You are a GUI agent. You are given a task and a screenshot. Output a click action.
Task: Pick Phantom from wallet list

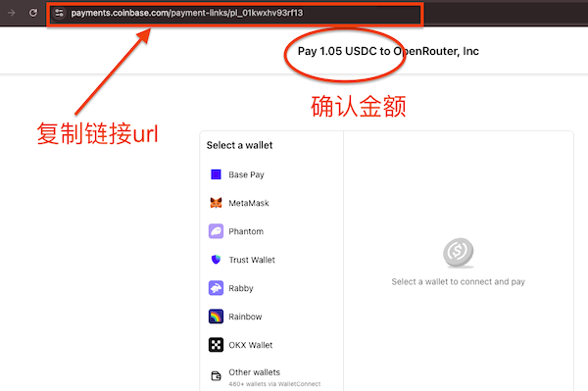point(246,231)
